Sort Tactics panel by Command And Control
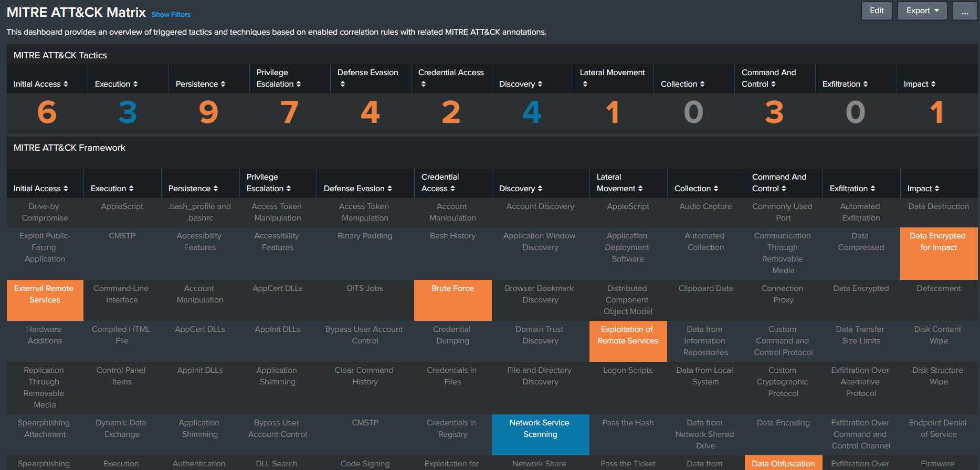This screenshot has height=470, width=980. point(769,78)
